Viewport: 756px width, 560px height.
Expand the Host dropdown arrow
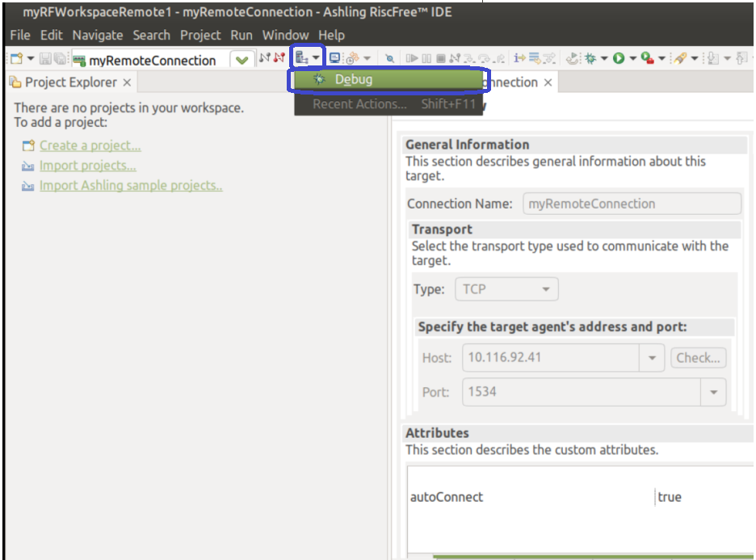652,357
